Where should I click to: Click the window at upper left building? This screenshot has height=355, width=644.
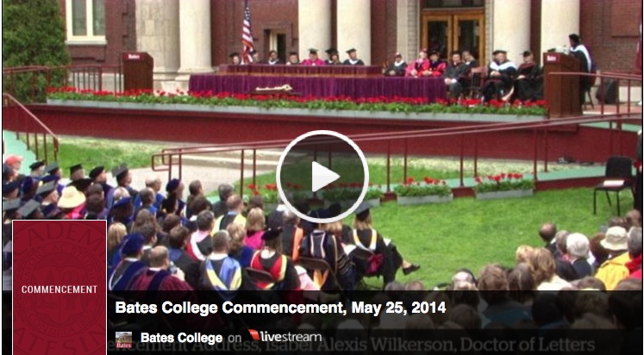point(85,22)
